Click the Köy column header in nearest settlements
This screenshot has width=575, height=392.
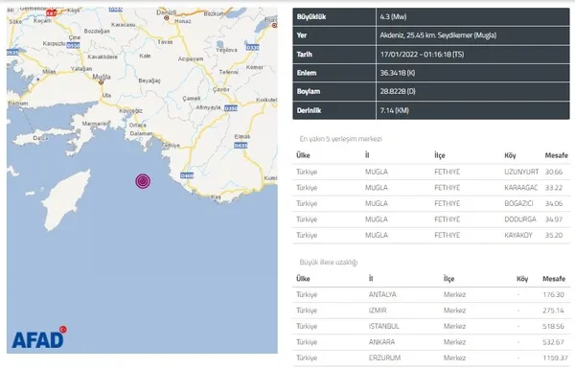[x=510, y=154]
